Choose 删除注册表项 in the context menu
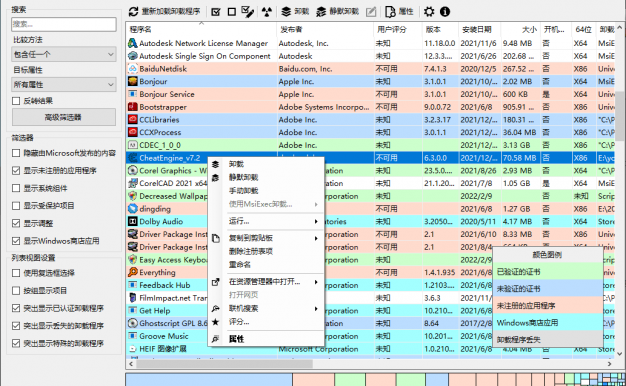Image resolution: width=626 pixels, height=386 pixels. (x=266, y=251)
